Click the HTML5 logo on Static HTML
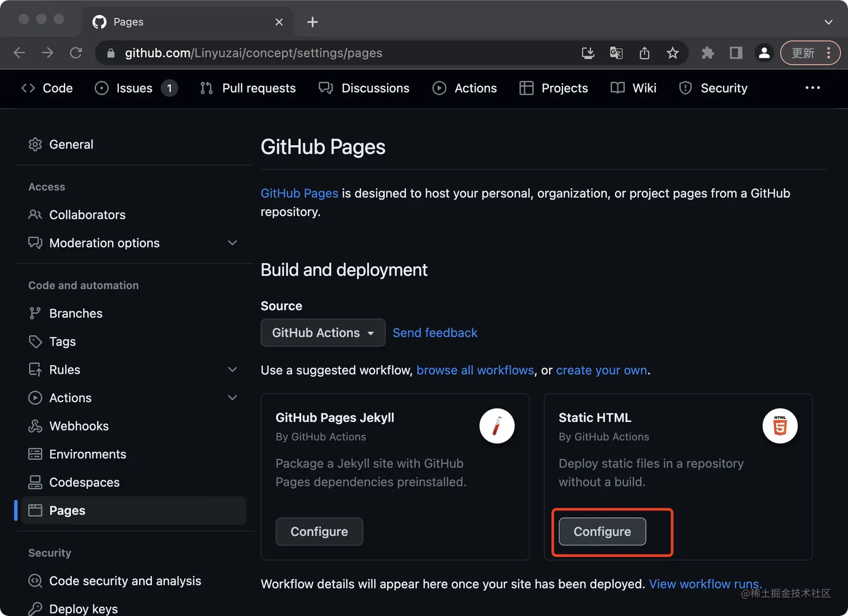This screenshot has height=616, width=848. point(780,426)
